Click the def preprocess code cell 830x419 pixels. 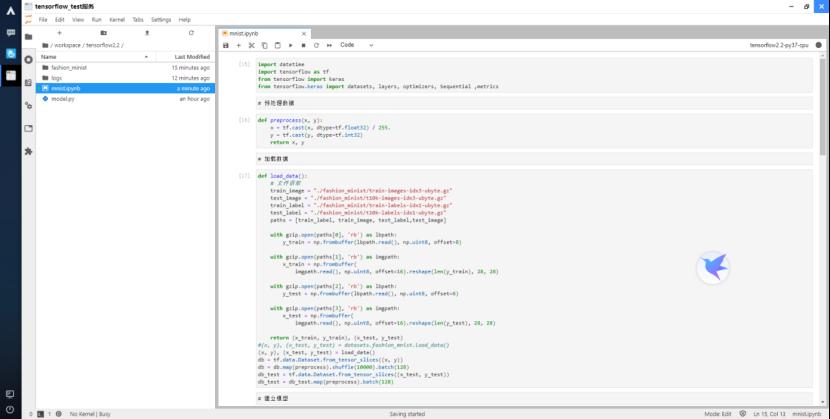(534, 131)
